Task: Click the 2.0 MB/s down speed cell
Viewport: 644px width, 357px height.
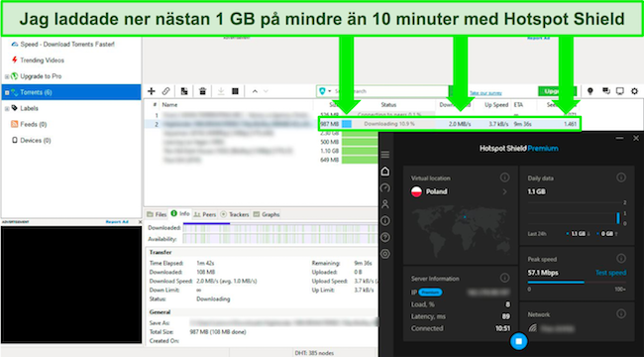Action: pyautogui.click(x=460, y=124)
